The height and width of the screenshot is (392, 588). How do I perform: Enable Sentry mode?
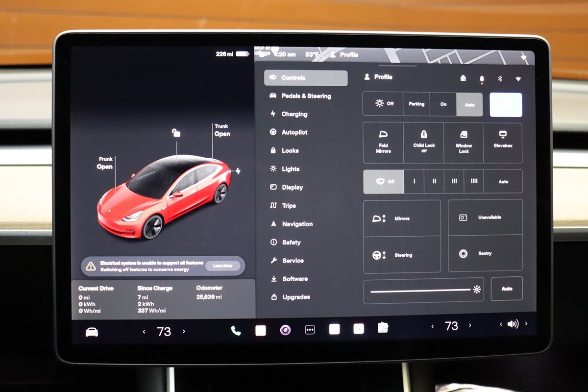tap(485, 254)
